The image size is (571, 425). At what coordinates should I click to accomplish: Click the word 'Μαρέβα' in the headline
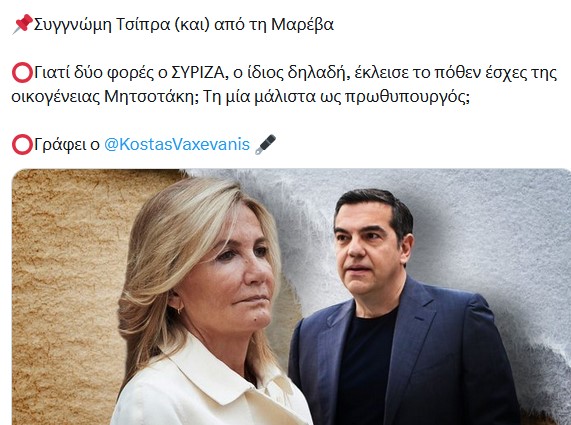click(x=302, y=25)
